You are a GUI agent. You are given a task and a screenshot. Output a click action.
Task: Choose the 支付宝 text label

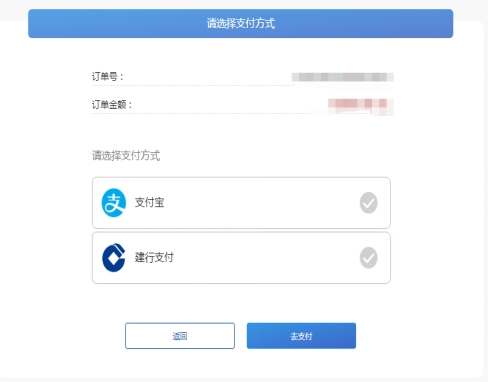[149, 202]
